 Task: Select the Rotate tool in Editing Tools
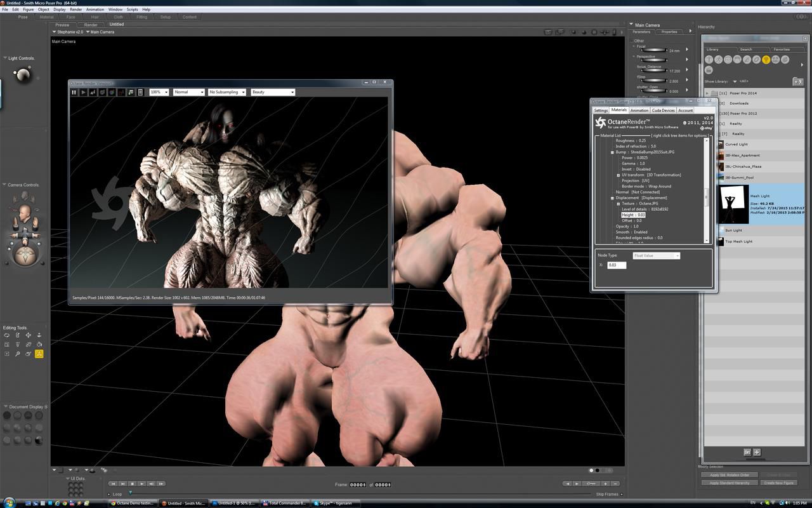coord(7,335)
